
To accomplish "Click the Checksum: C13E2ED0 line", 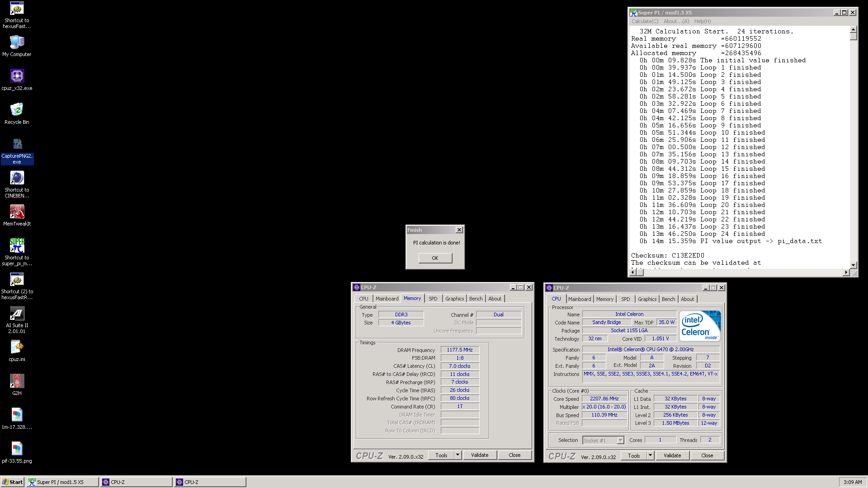I will click(667, 255).
